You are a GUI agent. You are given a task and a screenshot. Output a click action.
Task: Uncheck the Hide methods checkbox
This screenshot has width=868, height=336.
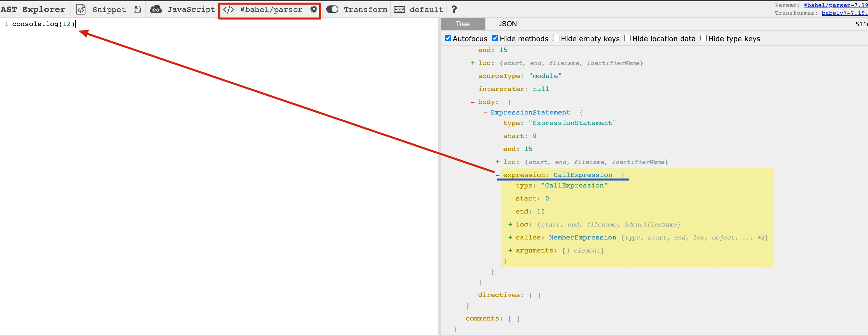click(495, 38)
